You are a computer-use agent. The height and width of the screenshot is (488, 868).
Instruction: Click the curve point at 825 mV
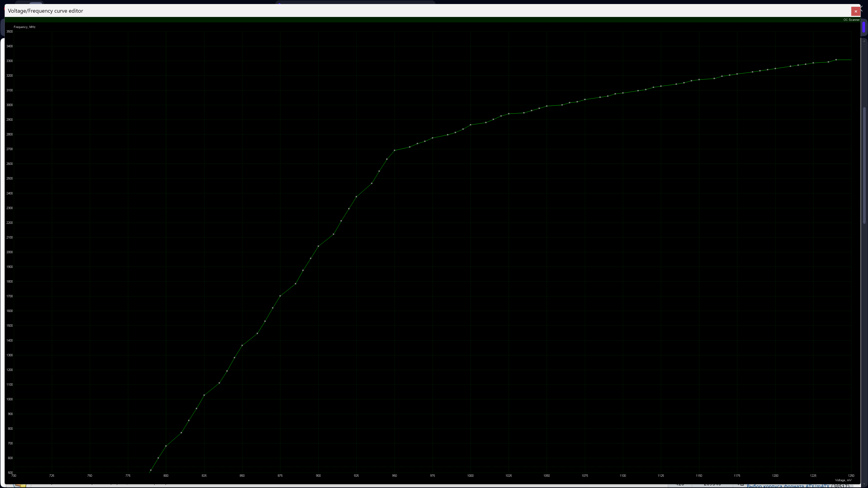(204, 395)
